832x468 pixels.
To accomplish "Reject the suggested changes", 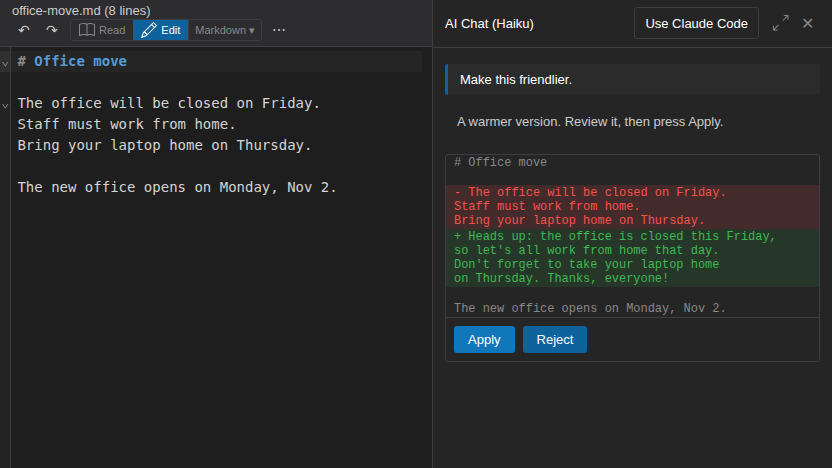I will [554, 340].
